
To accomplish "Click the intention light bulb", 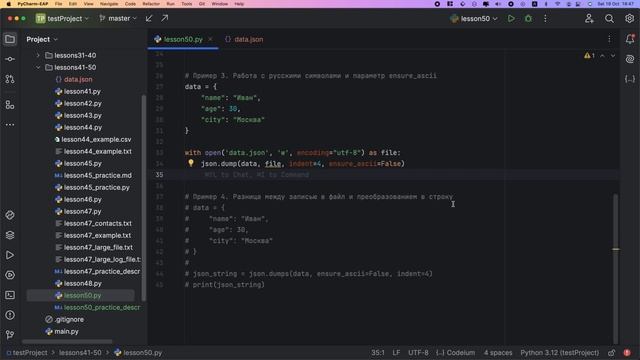I will [191, 163].
